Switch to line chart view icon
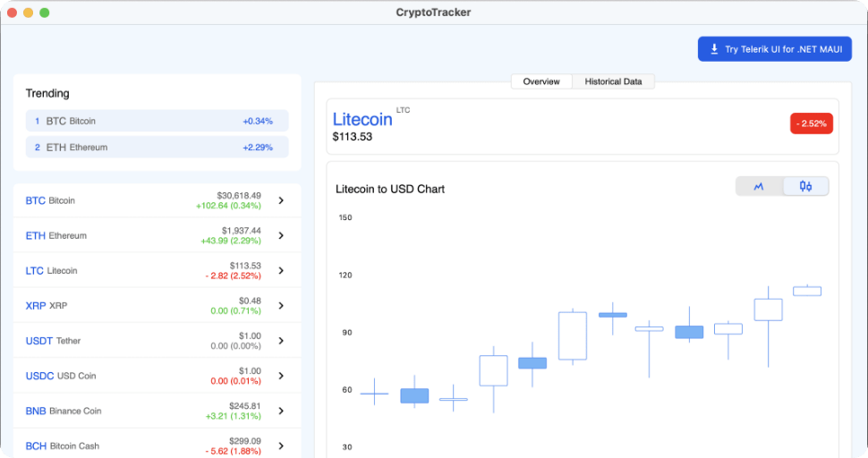This screenshot has height=458, width=868. coord(759,186)
